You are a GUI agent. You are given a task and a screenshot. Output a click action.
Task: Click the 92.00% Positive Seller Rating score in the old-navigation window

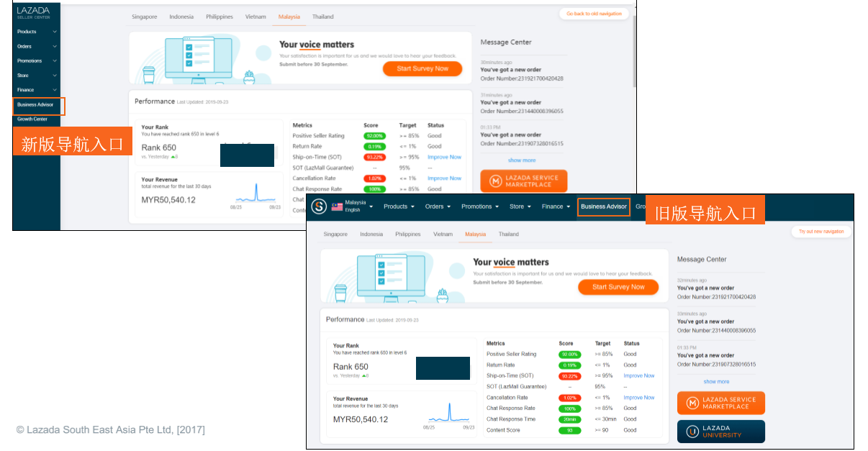(x=569, y=355)
